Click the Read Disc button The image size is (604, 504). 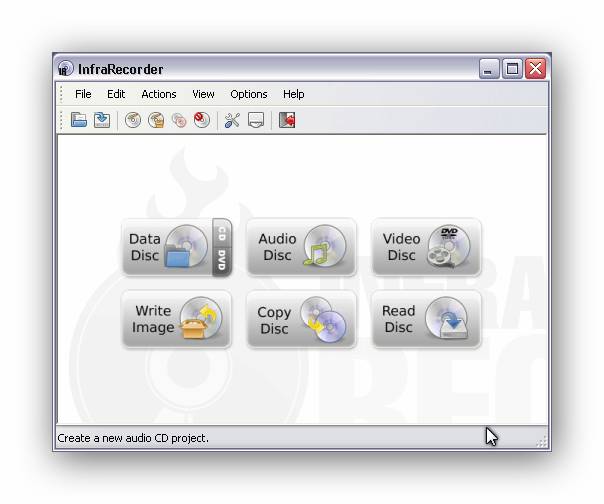pos(426,319)
